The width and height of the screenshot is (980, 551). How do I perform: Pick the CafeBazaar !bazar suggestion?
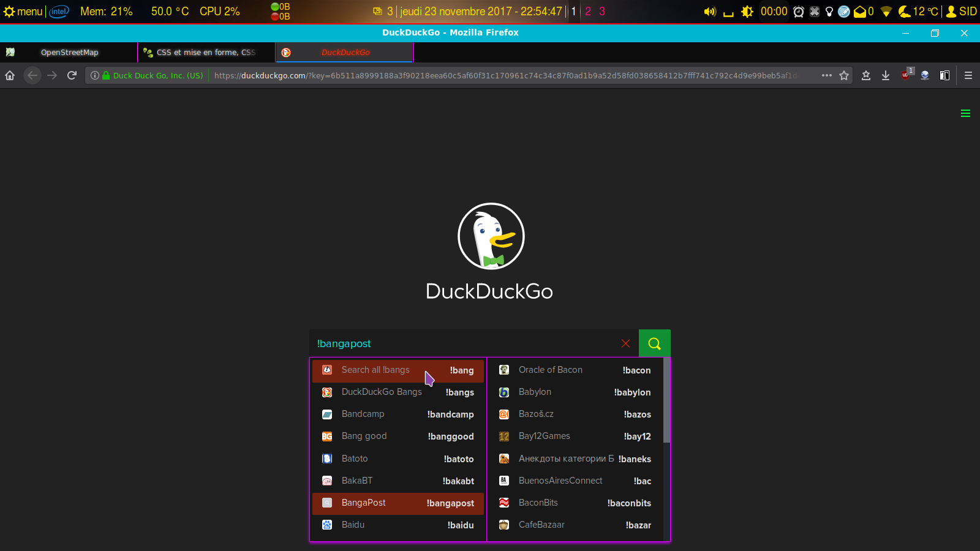[x=575, y=525]
